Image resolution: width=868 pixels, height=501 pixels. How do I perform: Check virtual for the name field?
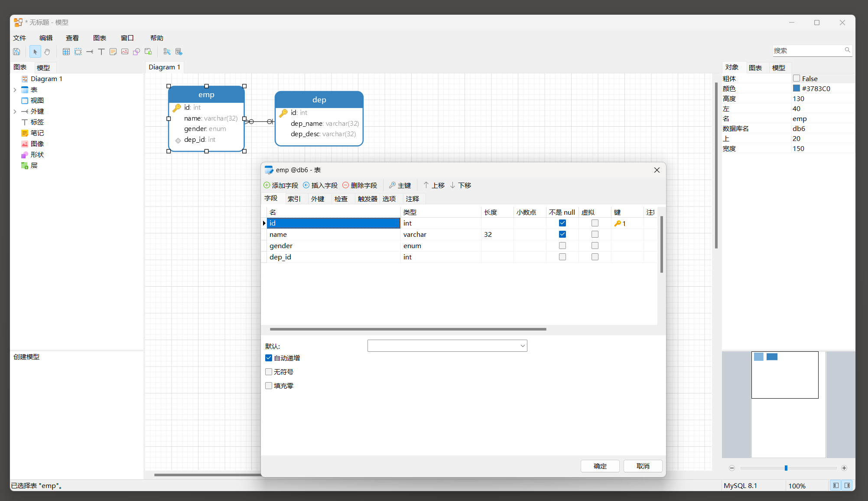click(595, 234)
